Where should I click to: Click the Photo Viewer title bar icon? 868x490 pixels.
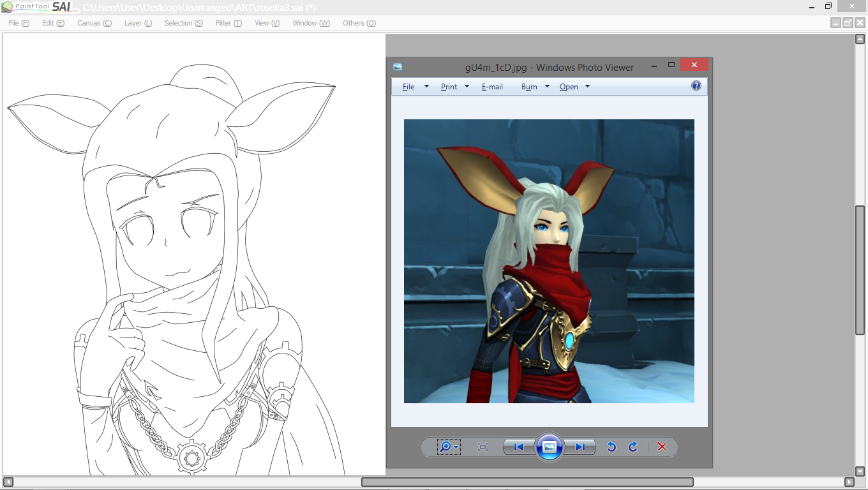(398, 66)
